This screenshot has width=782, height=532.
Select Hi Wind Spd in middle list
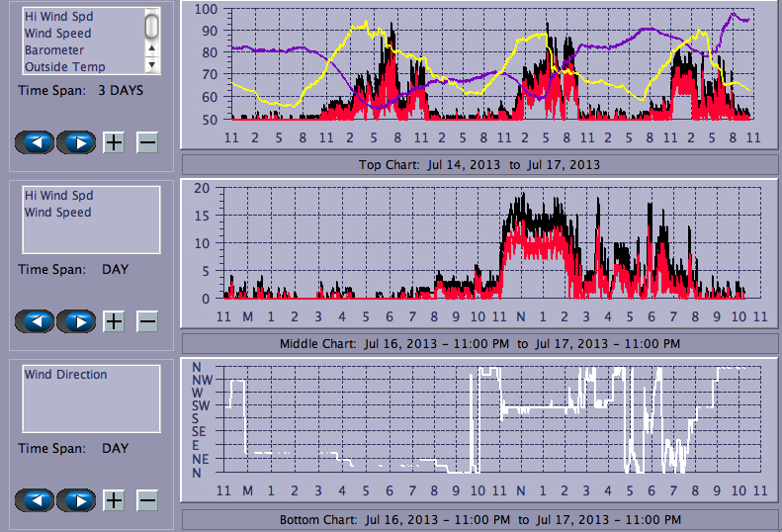point(57,196)
